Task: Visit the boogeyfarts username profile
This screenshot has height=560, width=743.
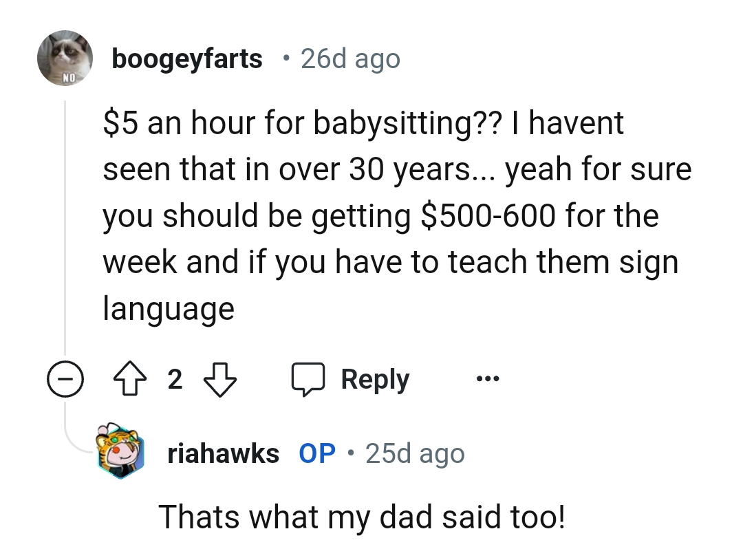Action: [x=187, y=59]
